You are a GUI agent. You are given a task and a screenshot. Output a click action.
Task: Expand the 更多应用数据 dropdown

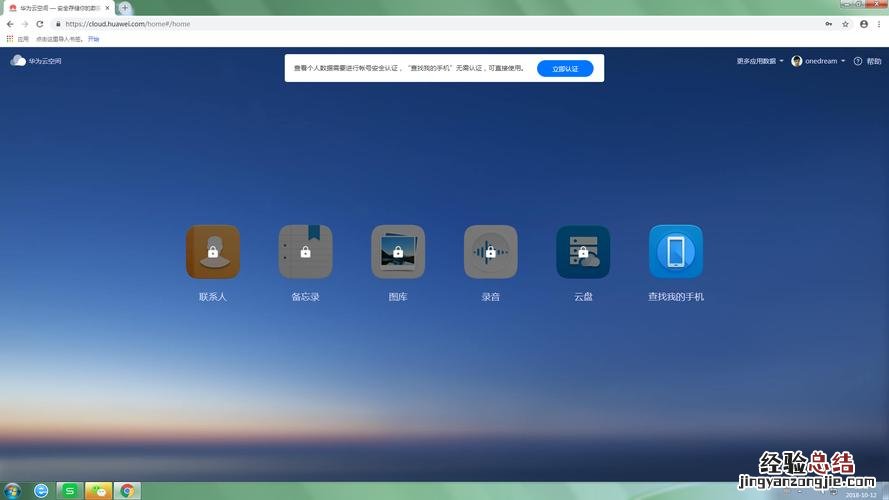click(x=760, y=61)
